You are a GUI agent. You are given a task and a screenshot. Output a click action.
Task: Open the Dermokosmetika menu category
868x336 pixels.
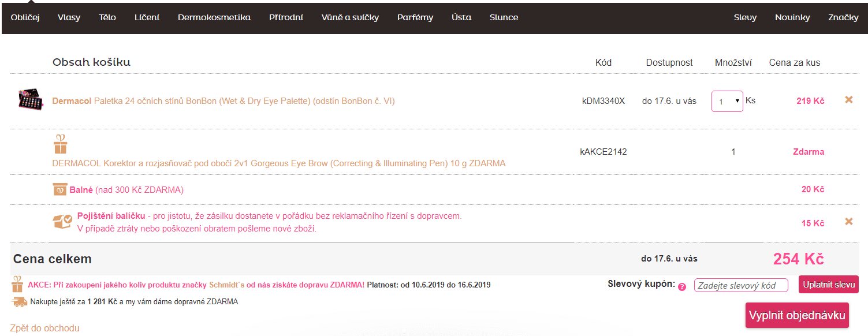(214, 17)
